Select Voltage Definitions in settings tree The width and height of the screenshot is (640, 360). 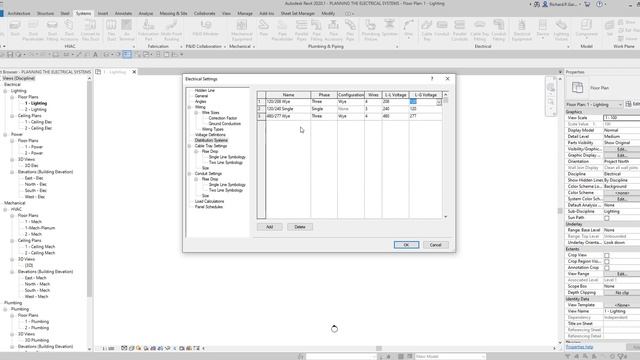[210, 135]
